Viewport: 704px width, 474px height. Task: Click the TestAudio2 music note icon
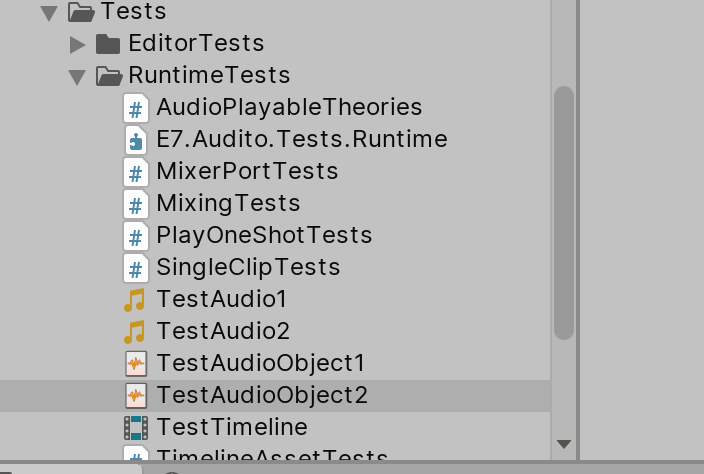pyautogui.click(x=135, y=332)
